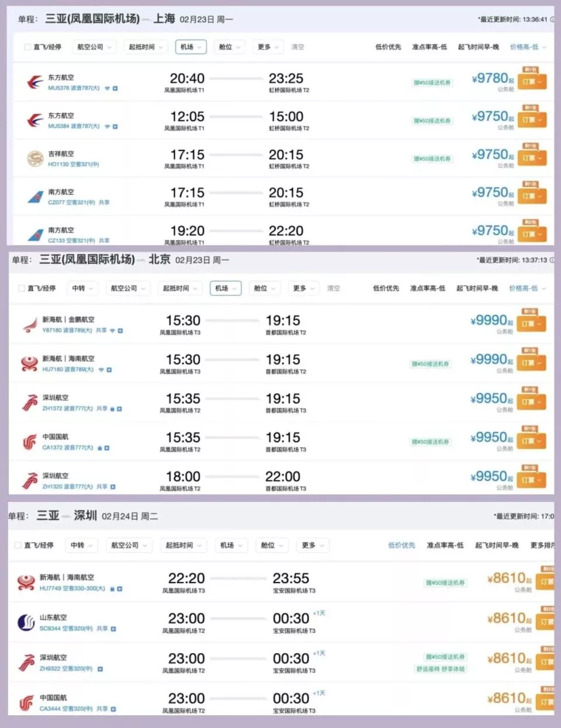
Task: Click the Hainan Airlines logo for HU7180
Action: pos(29,363)
